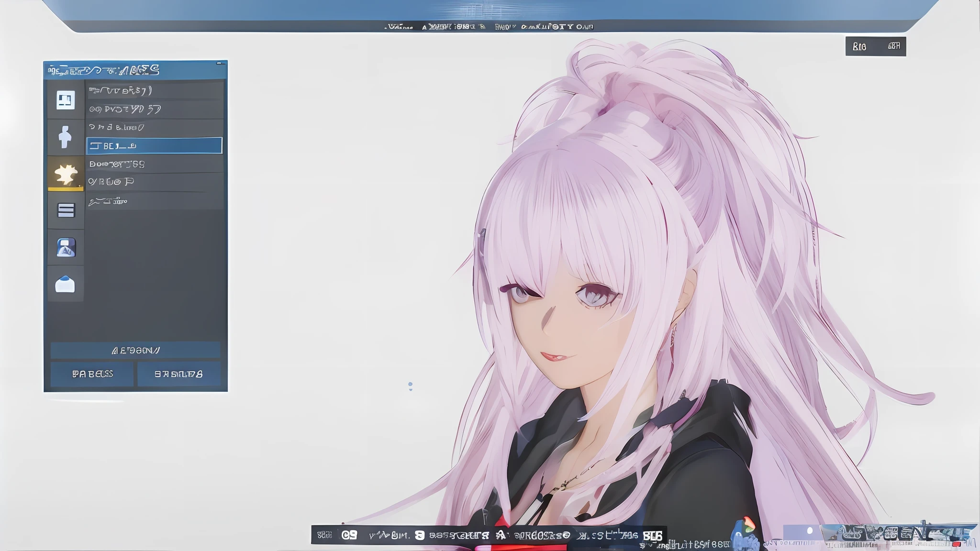Click the small red marker in bottom-right strip
This screenshot has height=551, width=980.
pyautogui.click(x=956, y=544)
